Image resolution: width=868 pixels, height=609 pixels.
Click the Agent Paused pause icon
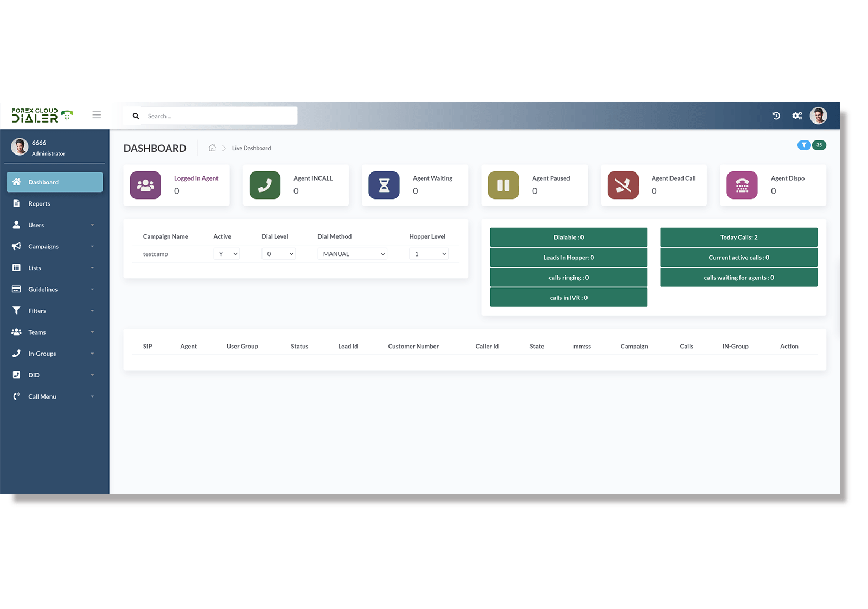tap(503, 185)
